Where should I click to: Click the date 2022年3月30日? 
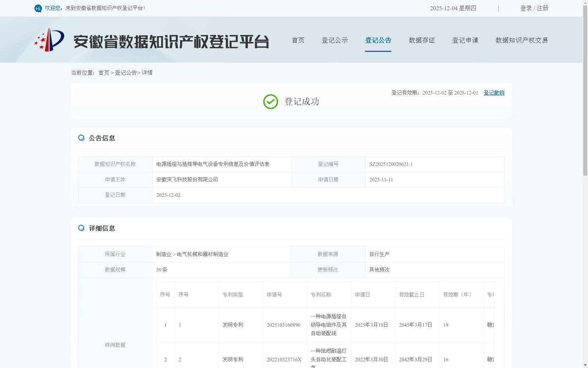click(x=372, y=360)
